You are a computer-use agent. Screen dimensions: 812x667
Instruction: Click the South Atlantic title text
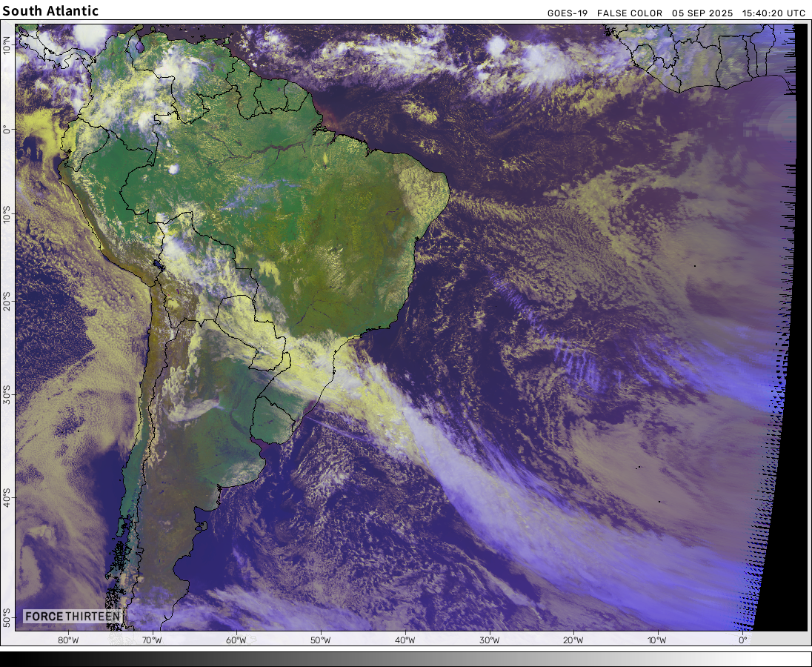click(x=50, y=11)
